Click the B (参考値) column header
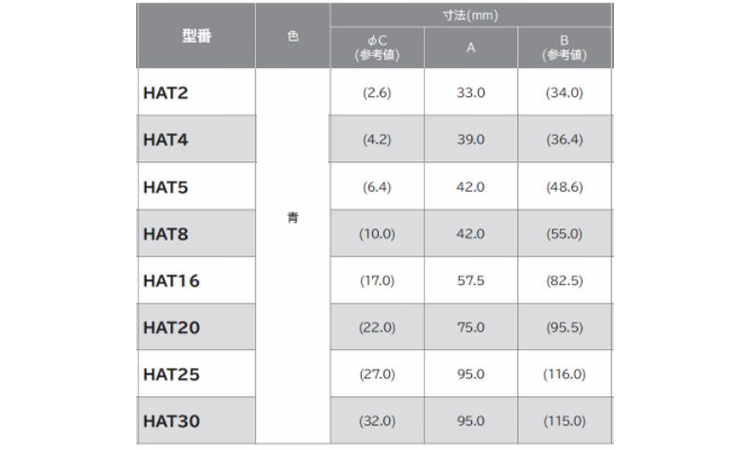 [564, 47]
